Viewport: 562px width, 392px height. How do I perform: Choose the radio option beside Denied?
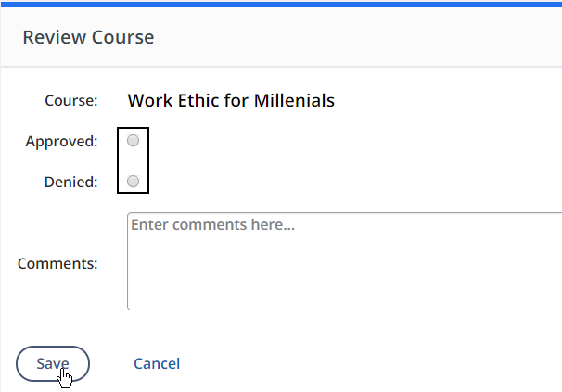(x=134, y=182)
